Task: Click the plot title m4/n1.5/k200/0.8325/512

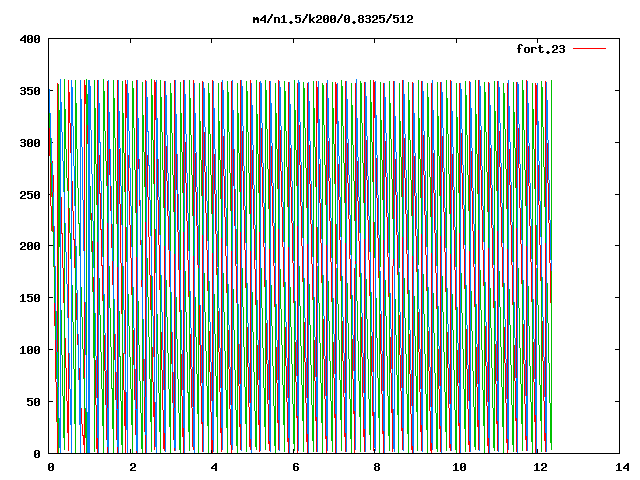Action: [x=333, y=19]
